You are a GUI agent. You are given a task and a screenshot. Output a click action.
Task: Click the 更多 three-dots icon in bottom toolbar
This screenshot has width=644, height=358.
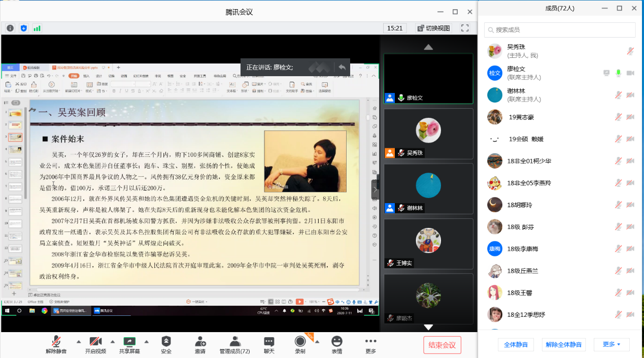tap(370, 342)
